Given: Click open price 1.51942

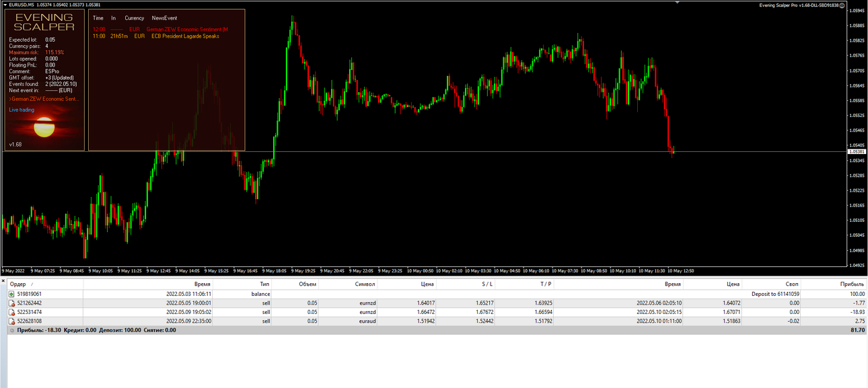Looking at the screenshot, I should coord(425,321).
